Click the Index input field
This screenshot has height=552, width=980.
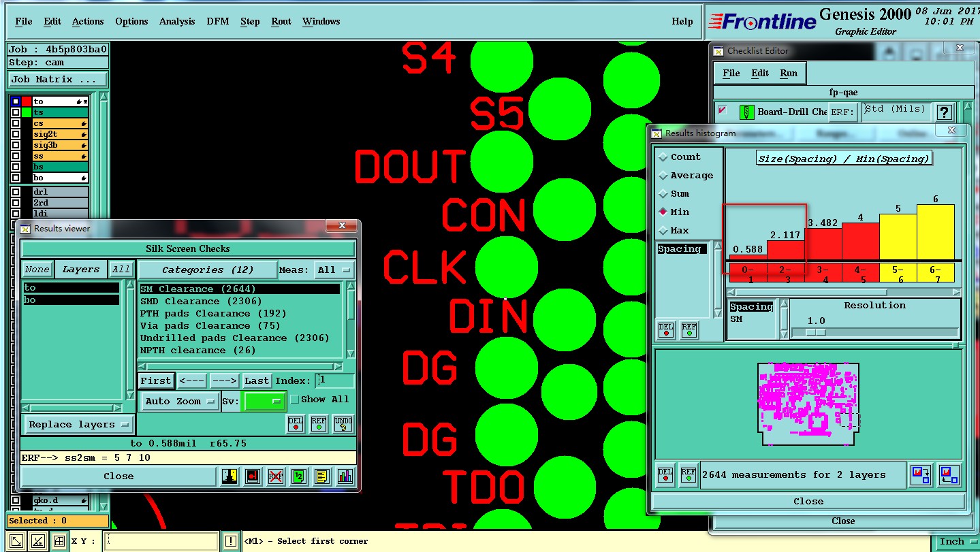click(334, 381)
